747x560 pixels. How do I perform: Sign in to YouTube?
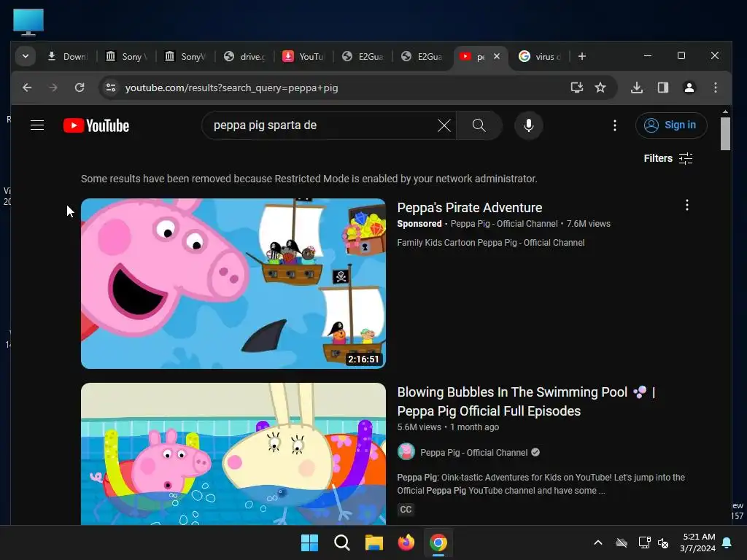click(x=671, y=125)
